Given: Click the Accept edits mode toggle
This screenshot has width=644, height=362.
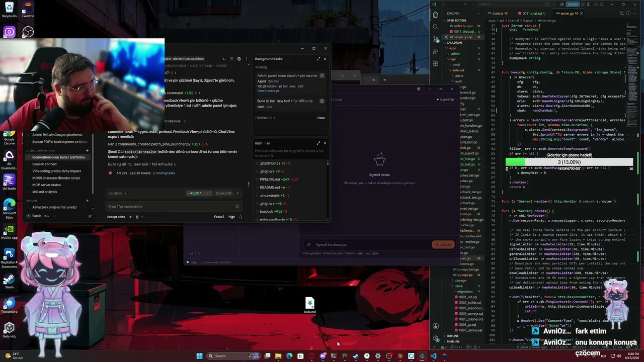Looking at the screenshot, I should click(x=116, y=217).
